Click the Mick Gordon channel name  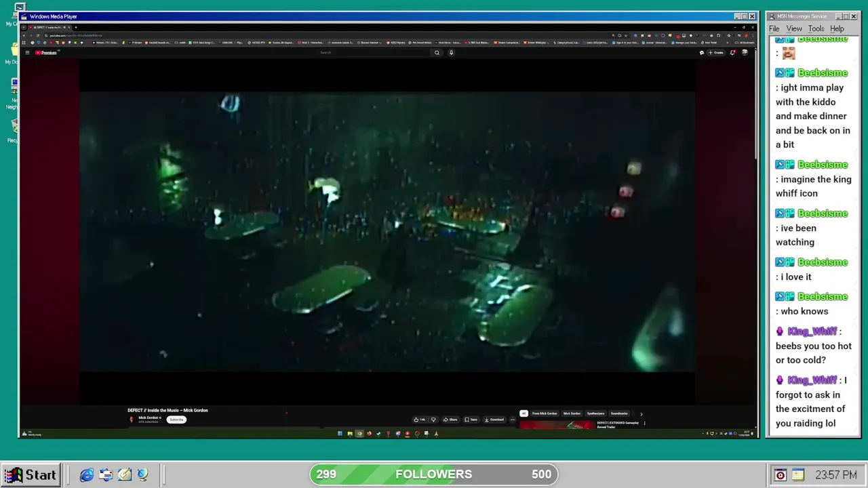tap(149, 418)
